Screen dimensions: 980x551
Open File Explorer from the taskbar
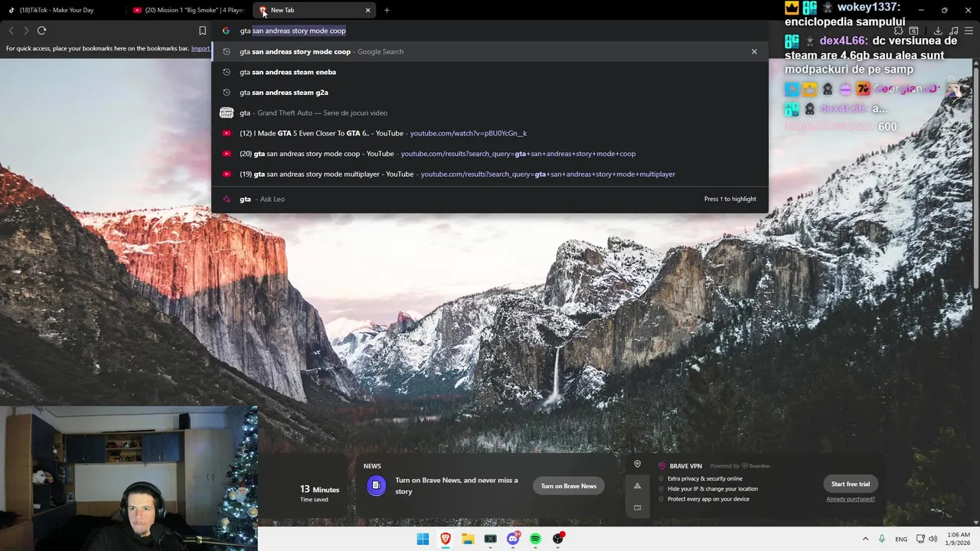pos(468,539)
